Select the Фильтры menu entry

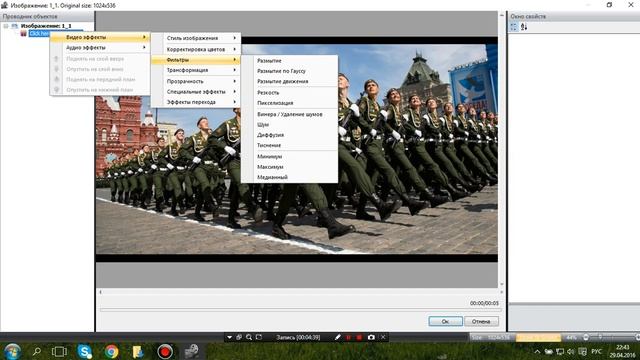(196, 60)
